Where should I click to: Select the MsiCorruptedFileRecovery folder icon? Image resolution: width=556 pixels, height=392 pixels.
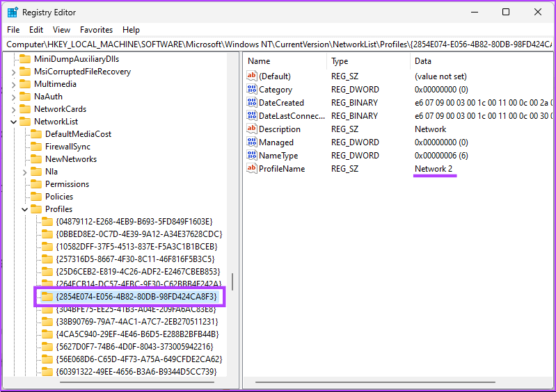tap(25, 72)
